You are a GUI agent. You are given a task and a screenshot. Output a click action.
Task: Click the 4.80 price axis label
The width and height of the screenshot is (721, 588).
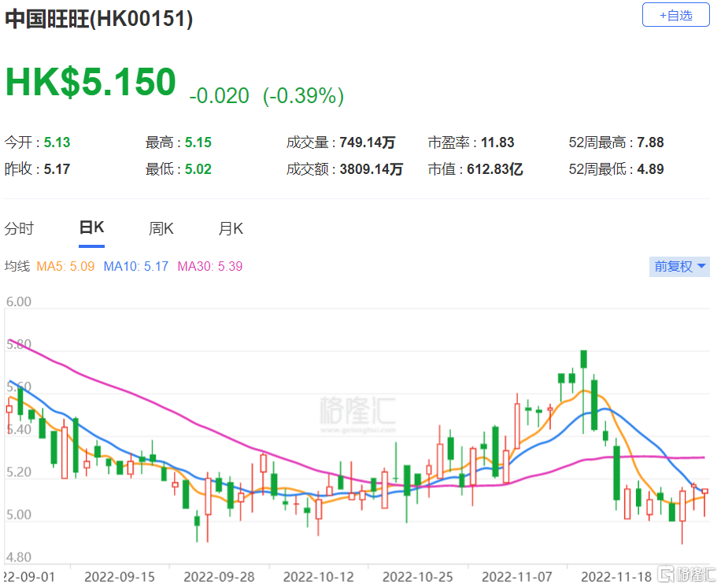[x=19, y=557]
